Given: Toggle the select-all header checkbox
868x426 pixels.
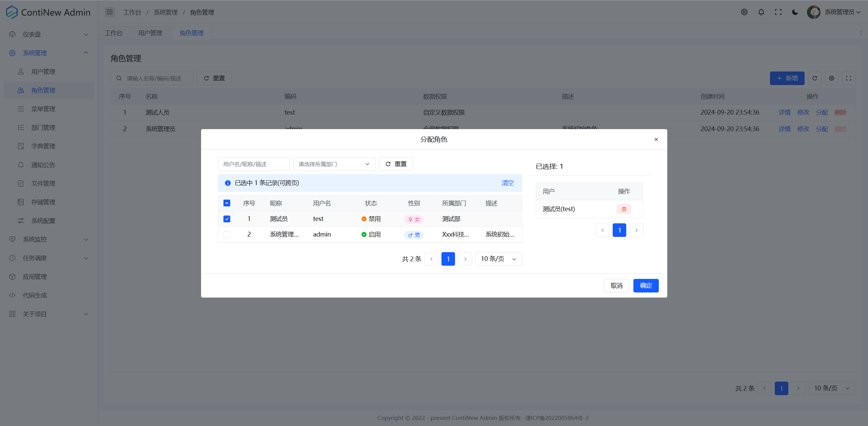Looking at the screenshot, I should tap(227, 203).
